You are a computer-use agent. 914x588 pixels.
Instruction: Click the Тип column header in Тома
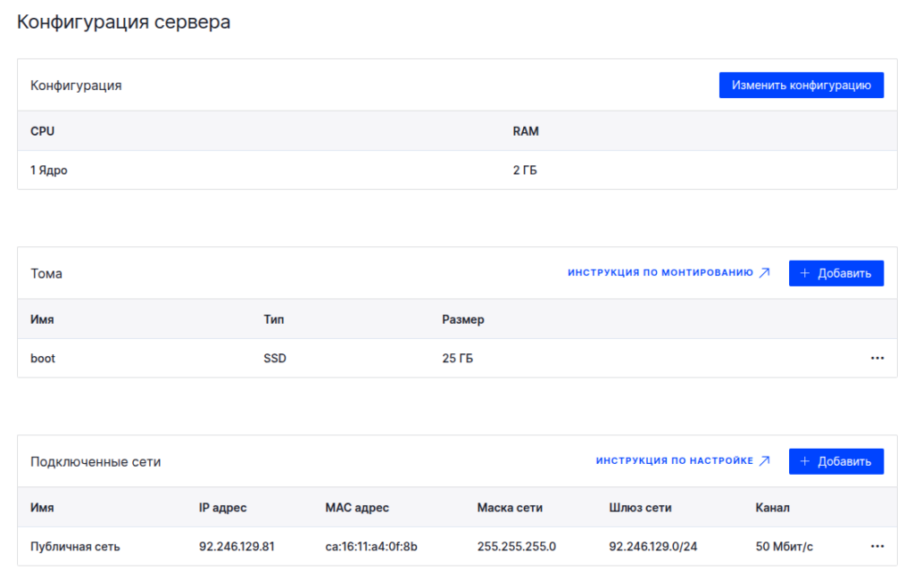pyautogui.click(x=274, y=319)
